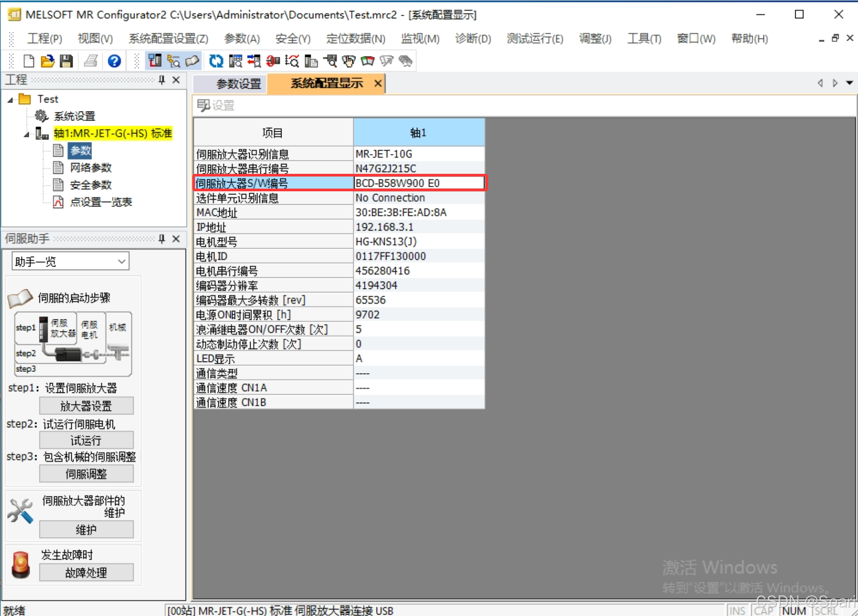This screenshot has width=858, height=616.
Task: Open the 测试运行(E) menu
Action: click(535, 39)
